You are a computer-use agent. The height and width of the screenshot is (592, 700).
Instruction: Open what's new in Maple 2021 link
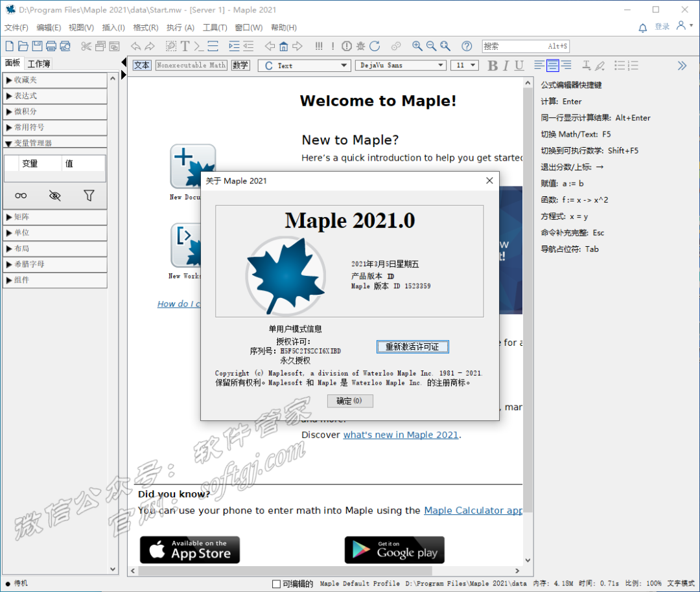pos(401,435)
